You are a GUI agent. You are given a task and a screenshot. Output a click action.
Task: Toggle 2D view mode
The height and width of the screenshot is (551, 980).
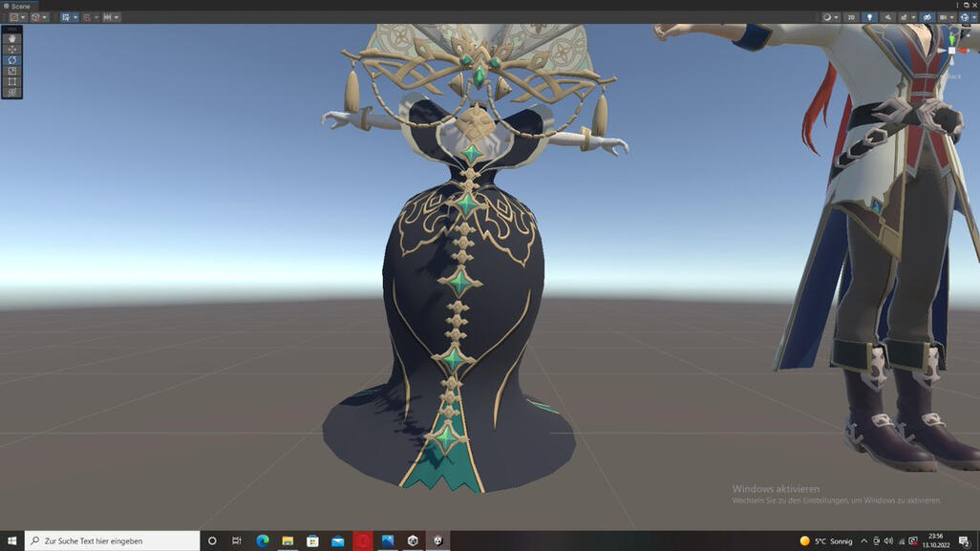coord(851,17)
